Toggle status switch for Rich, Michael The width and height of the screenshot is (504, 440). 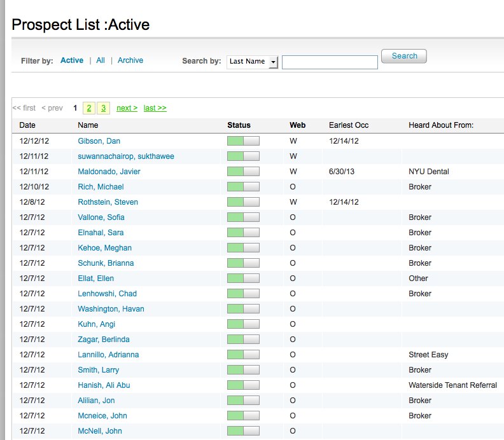click(x=243, y=186)
